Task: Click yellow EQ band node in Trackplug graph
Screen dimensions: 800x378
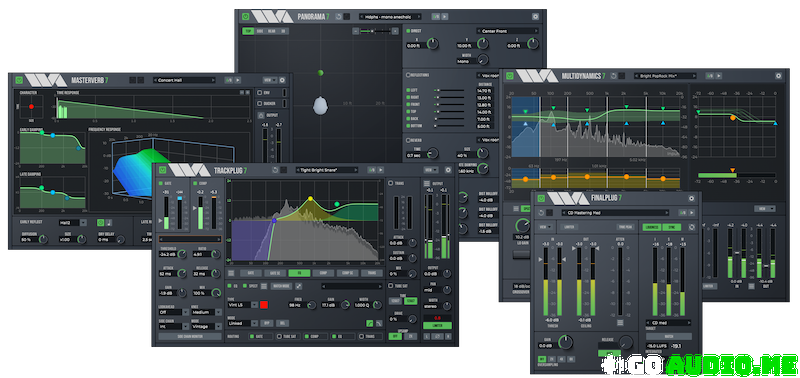Action: [310, 198]
